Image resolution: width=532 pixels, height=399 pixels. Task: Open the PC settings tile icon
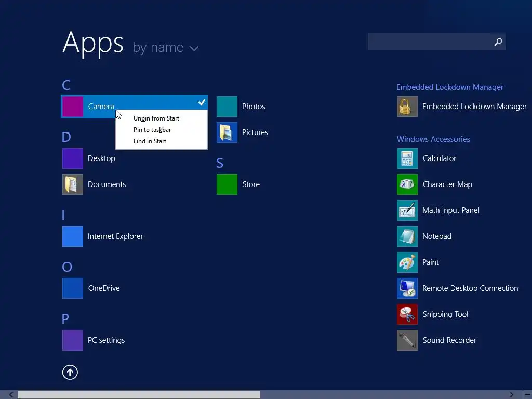coord(73,340)
